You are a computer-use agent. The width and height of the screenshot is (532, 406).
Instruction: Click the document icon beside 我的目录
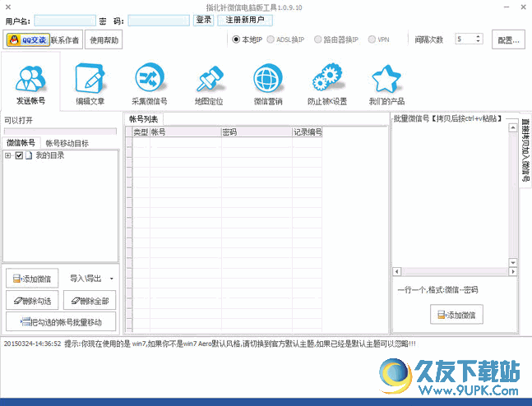pos(29,155)
